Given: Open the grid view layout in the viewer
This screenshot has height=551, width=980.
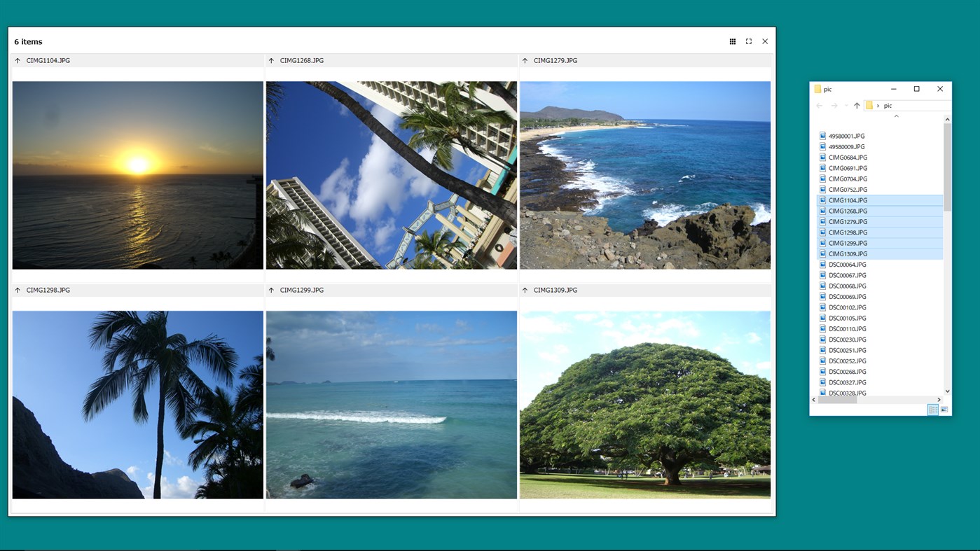Looking at the screenshot, I should 732,41.
